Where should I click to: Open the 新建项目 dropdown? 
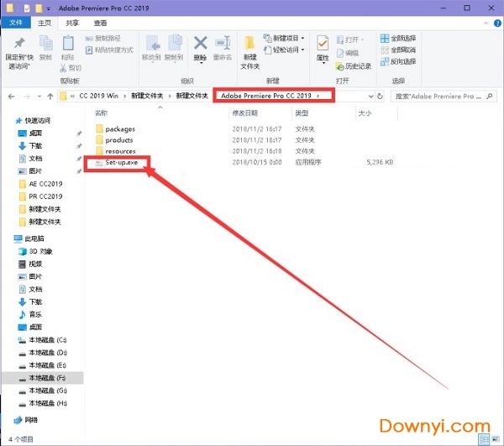pyautogui.click(x=287, y=38)
